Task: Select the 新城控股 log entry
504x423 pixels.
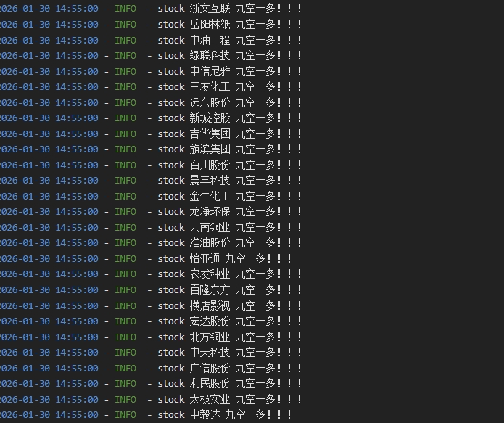Action: pyautogui.click(x=150, y=118)
